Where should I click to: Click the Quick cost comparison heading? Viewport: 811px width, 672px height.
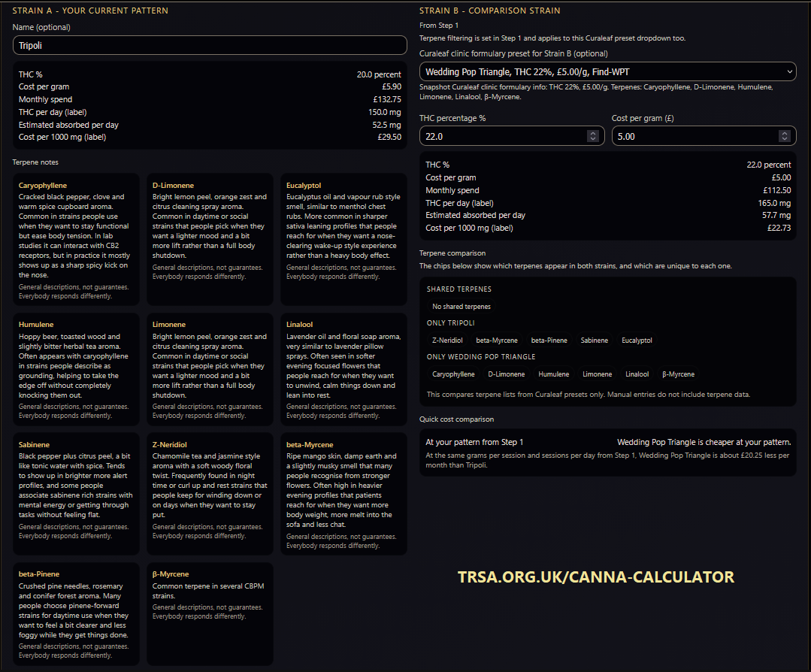tap(456, 419)
